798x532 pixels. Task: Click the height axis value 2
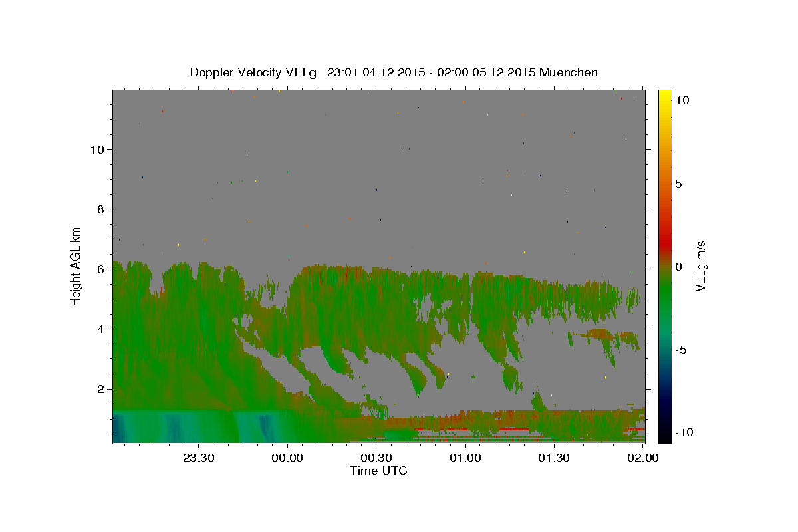point(100,388)
